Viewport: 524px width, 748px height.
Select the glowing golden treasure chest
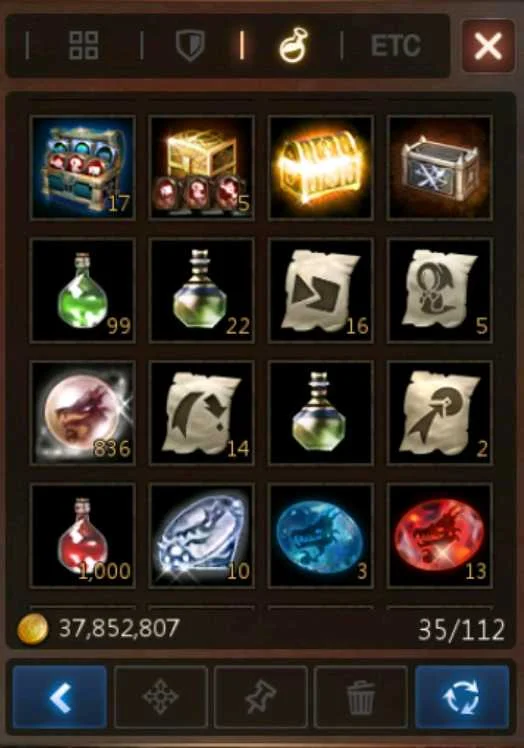321,168
